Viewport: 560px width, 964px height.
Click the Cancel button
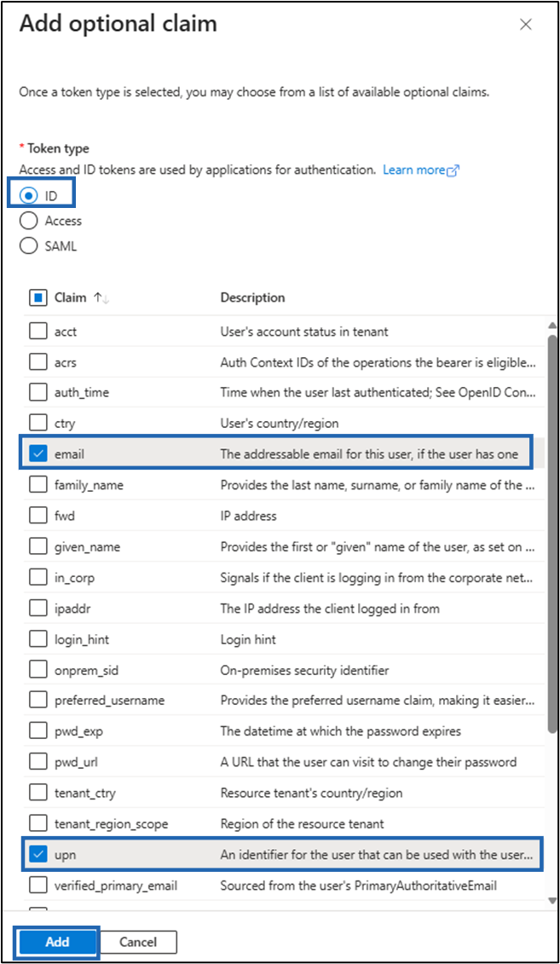coord(138,942)
